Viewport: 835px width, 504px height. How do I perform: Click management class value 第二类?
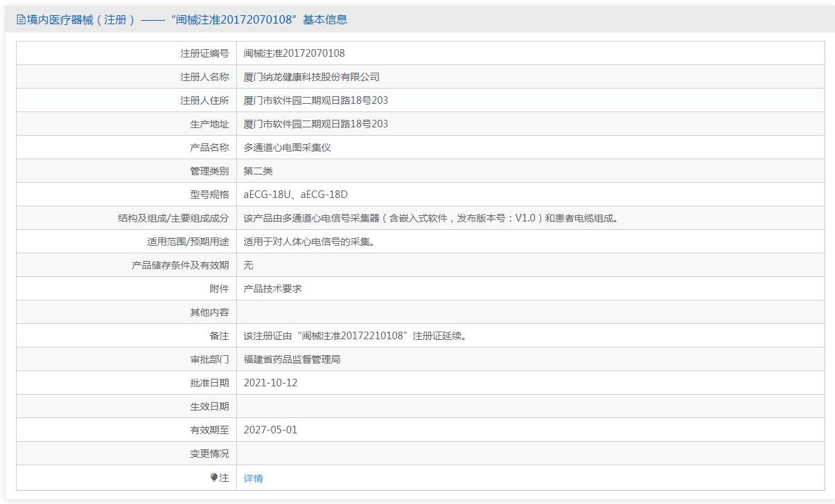[x=258, y=171]
